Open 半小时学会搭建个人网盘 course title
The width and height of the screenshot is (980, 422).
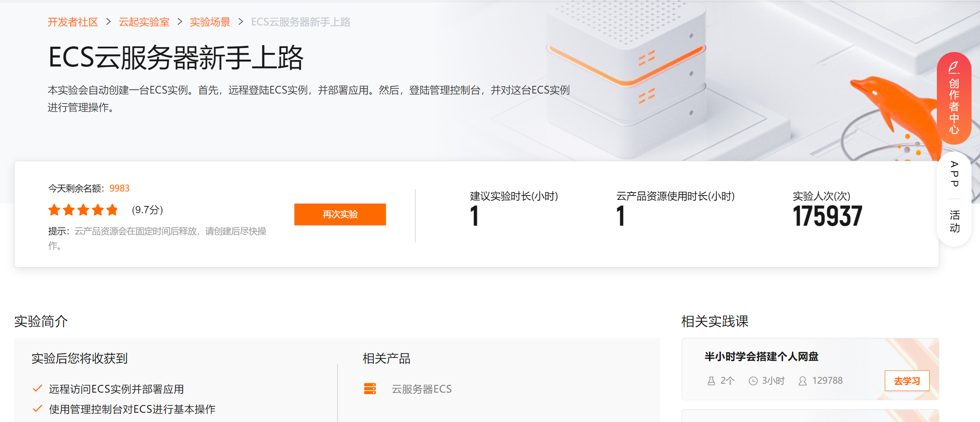point(761,356)
